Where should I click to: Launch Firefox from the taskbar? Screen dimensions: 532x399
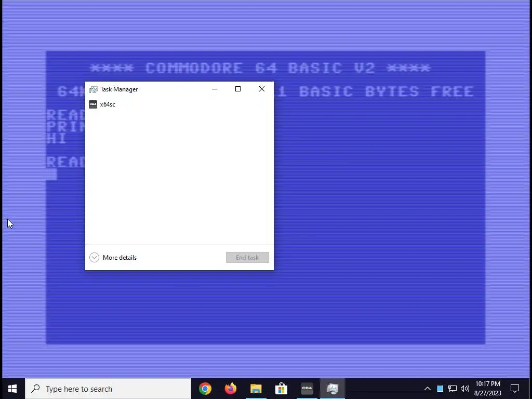tap(230, 389)
